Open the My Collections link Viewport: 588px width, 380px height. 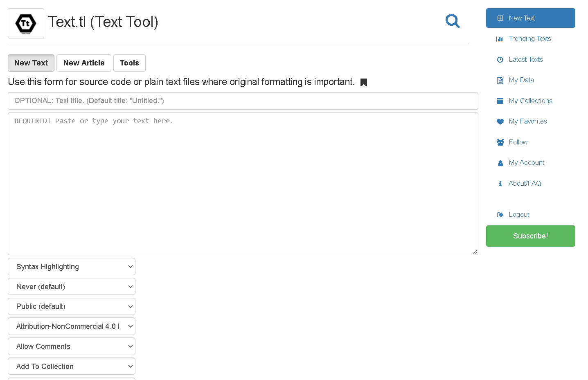click(530, 101)
